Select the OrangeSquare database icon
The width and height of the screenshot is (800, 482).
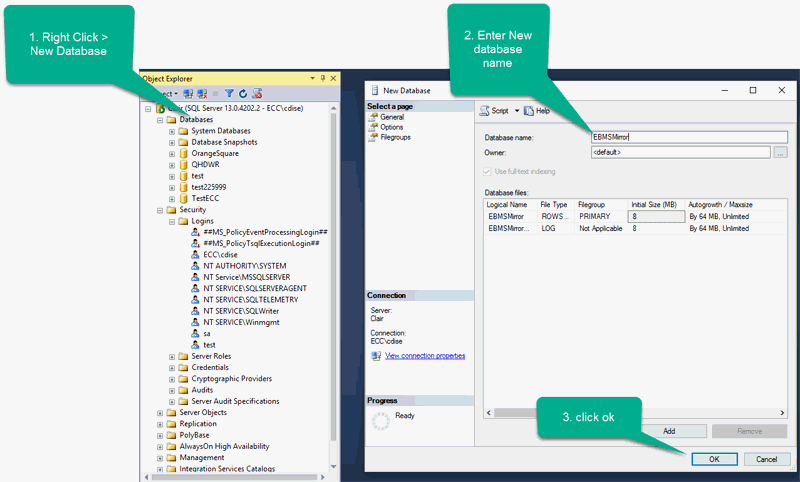tap(183, 153)
